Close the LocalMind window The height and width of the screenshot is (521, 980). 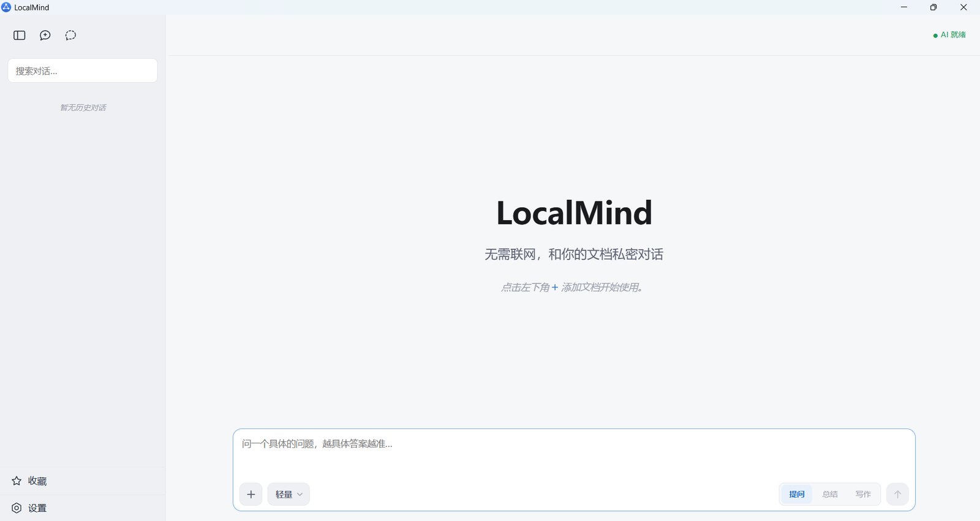[x=963, y=7]
